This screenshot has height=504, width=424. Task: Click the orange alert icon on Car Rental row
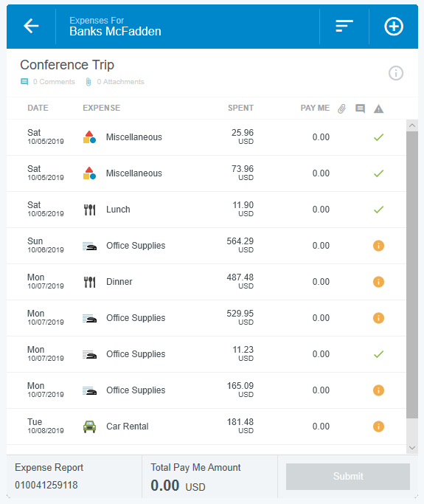coord(378,427)
